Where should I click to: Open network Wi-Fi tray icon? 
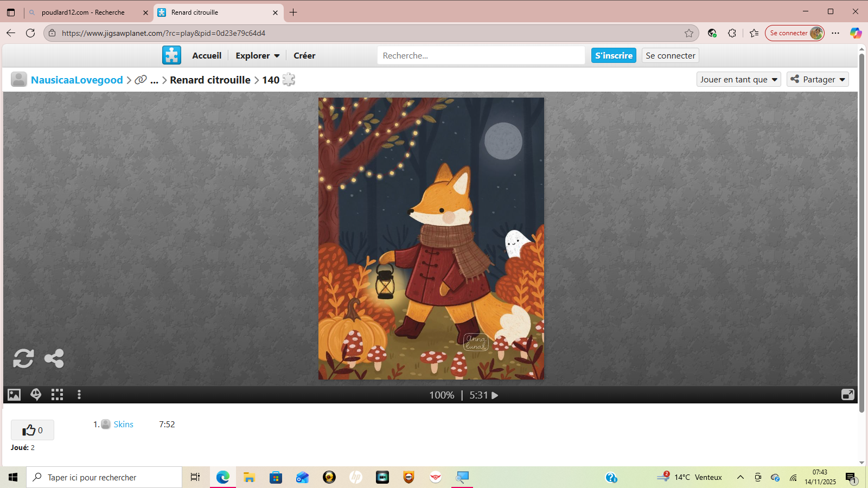pos(793,477)
